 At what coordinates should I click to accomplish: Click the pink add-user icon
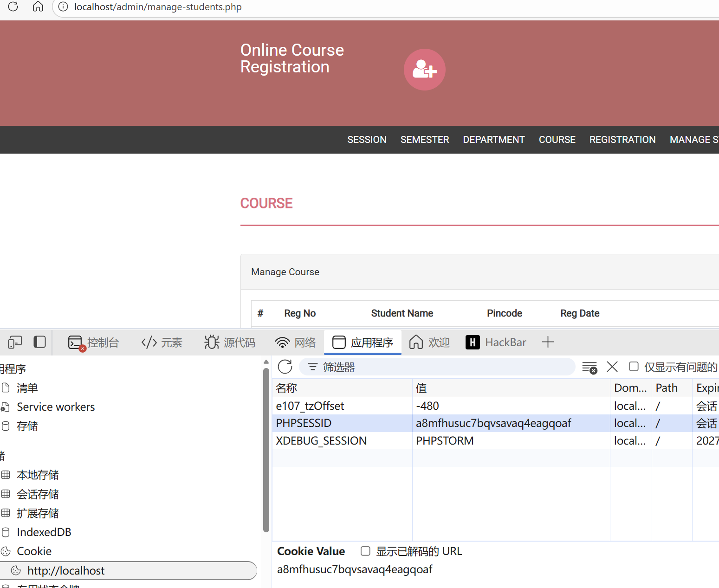pyautogui.click(x=424, y=70)
